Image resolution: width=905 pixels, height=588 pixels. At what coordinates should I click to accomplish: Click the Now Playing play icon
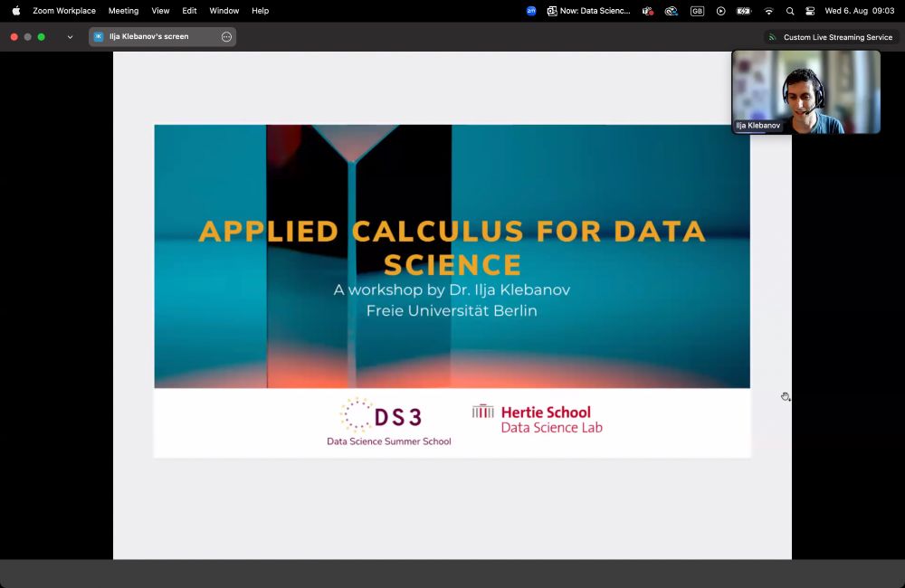(x=721, y=10)
